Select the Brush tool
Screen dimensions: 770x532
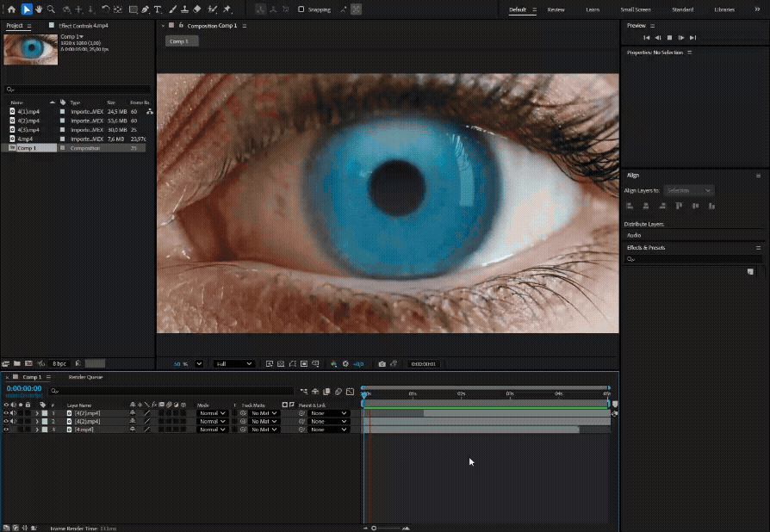click(172, 9)
